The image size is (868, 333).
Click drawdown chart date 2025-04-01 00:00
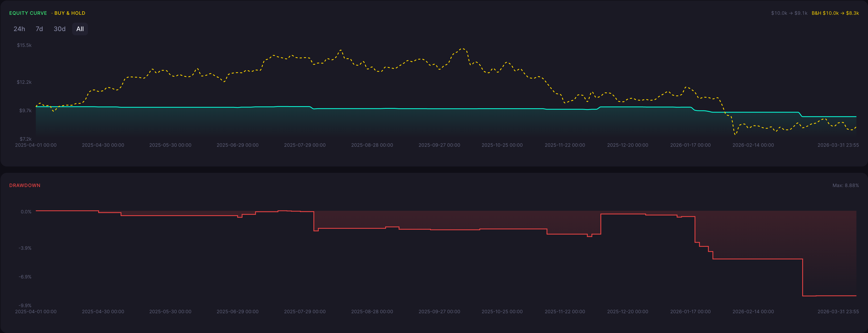tap(36, 311)
